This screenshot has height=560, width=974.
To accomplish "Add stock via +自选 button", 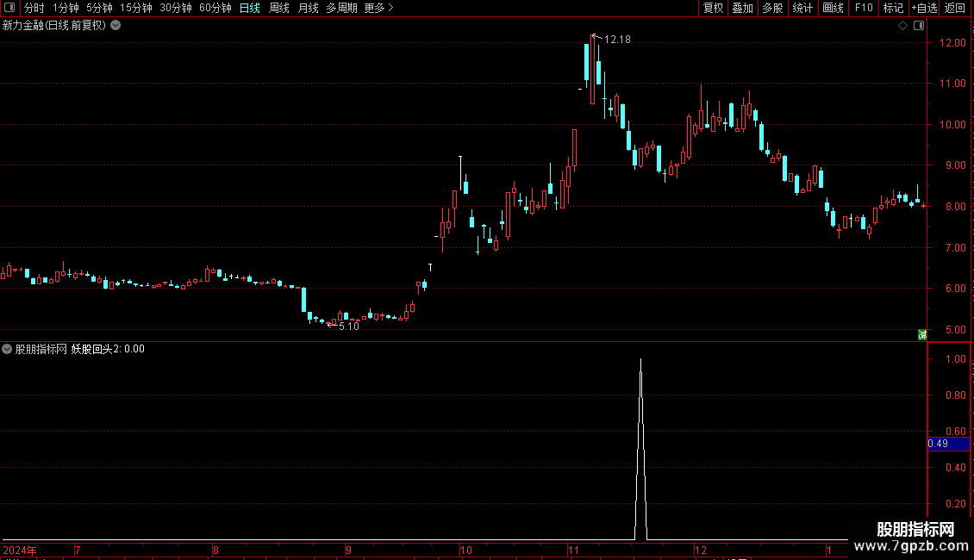I will point(924,8).
